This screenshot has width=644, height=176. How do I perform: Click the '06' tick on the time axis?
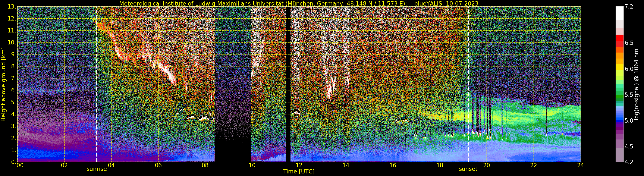158,165
